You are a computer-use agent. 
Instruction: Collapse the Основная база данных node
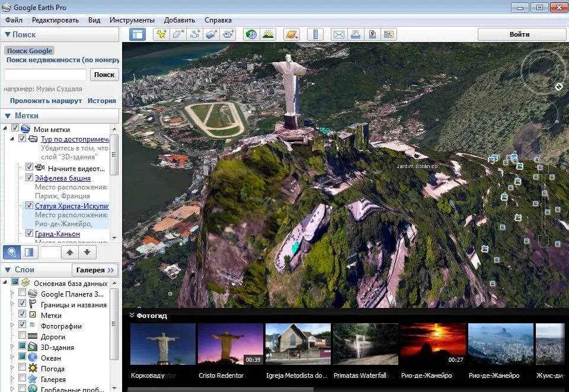pyautogui.click(x=5, y=282)
